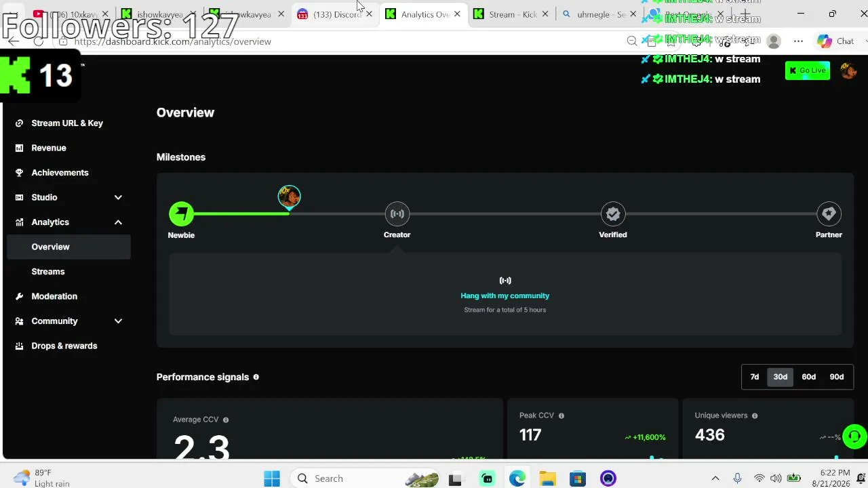The height and width of the screenshot is (488, 868).
Task: Click the Moderation hammer icon
Action: [19, 296]
